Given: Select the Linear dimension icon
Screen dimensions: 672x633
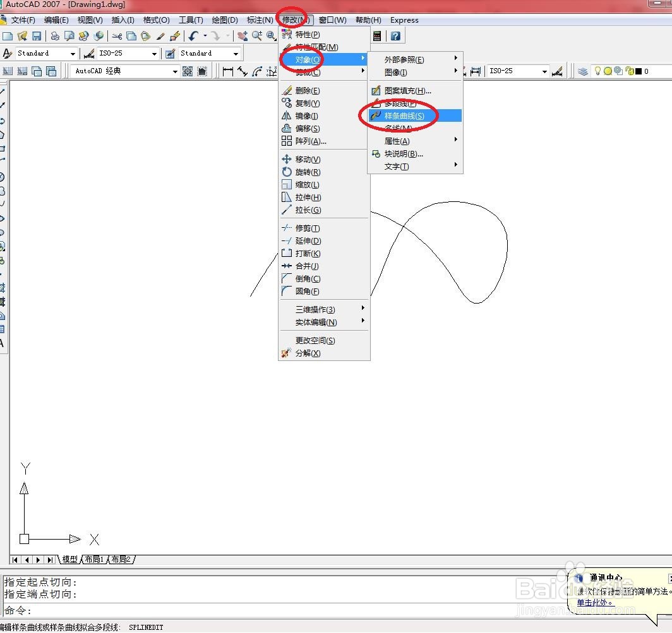Looking at the screenshot, I should coord(228,71).
